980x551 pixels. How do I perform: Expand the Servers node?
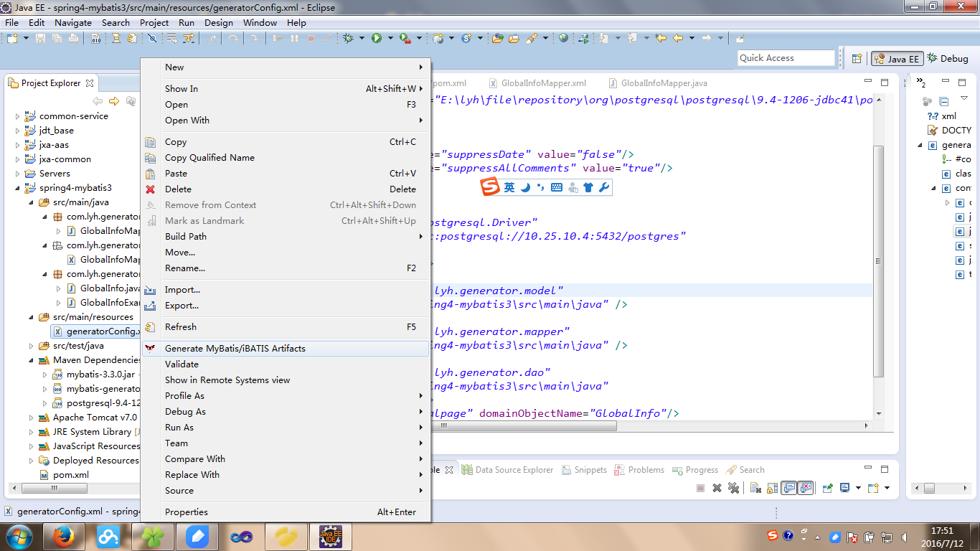click(x=18, y=173)
